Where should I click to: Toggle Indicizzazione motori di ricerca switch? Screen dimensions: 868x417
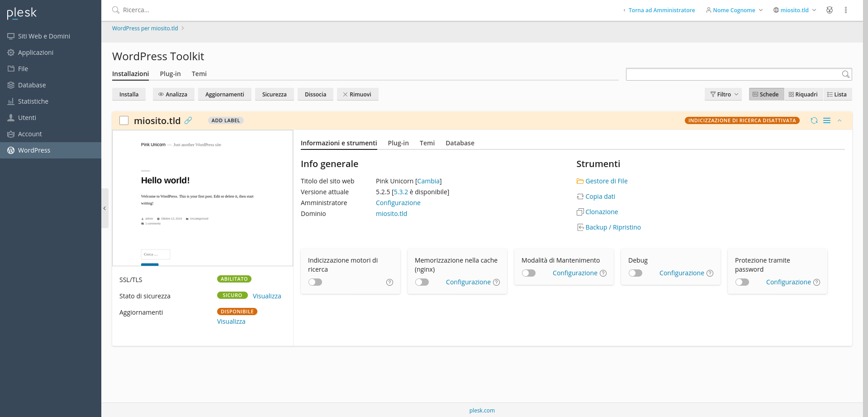pos(315,282)
